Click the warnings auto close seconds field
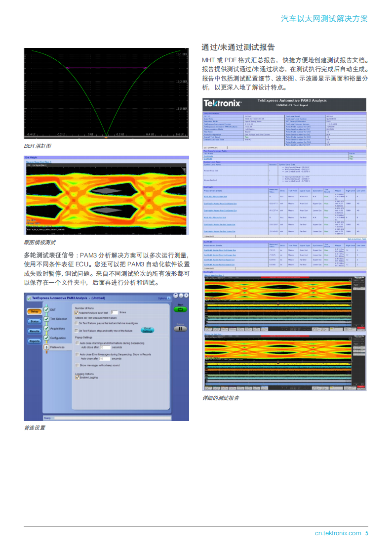 tap(105, 347)
